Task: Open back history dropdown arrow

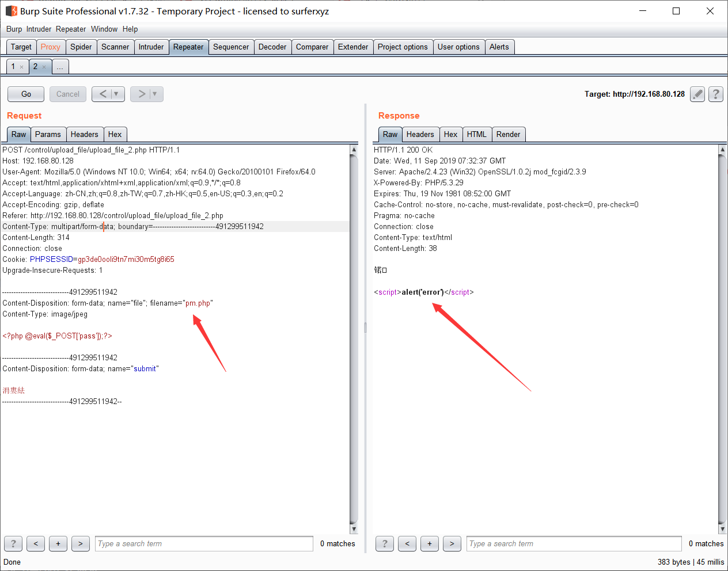Action: [117, 94]
